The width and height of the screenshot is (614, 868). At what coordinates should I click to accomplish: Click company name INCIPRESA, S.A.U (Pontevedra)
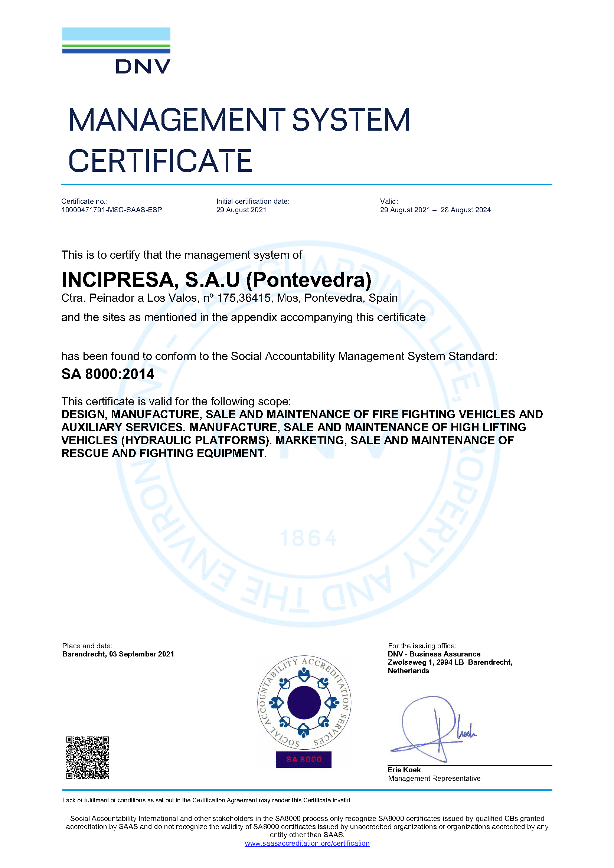(x=216, y=280)
